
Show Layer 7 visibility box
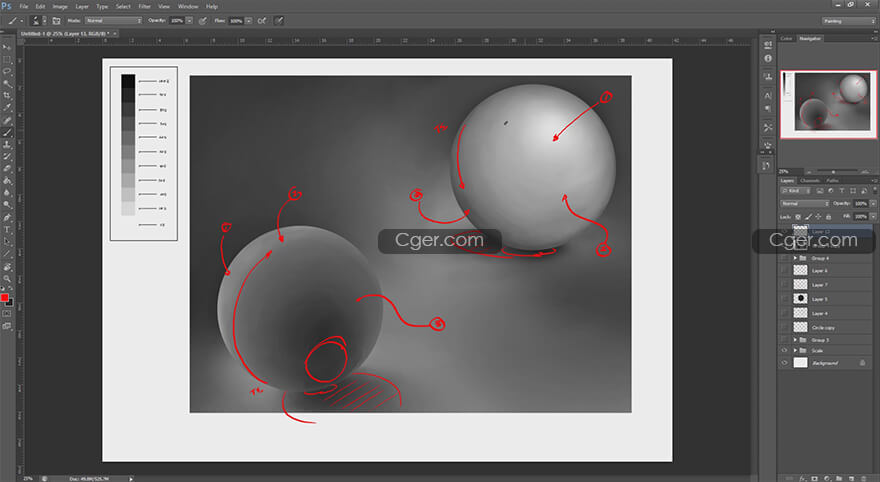click(785, 284)
